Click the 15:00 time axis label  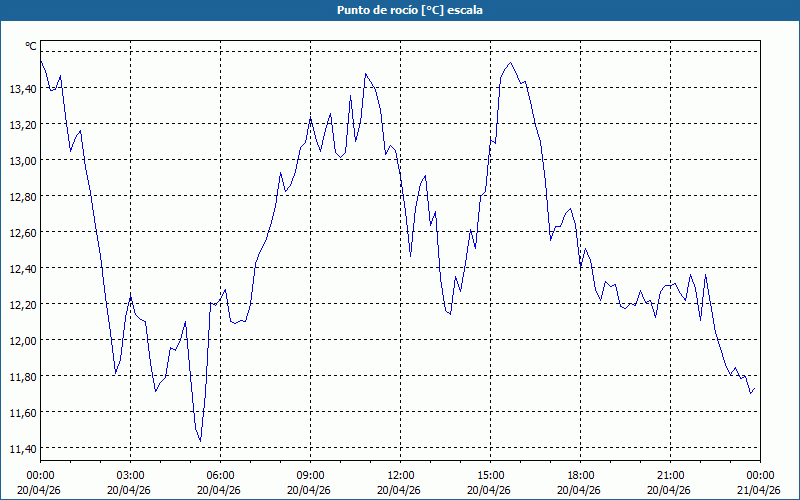(491, 475)
